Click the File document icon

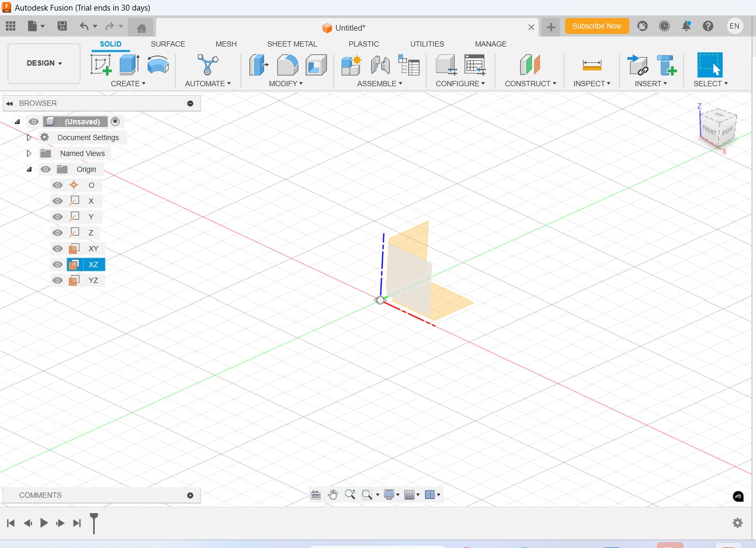point(32,26)
